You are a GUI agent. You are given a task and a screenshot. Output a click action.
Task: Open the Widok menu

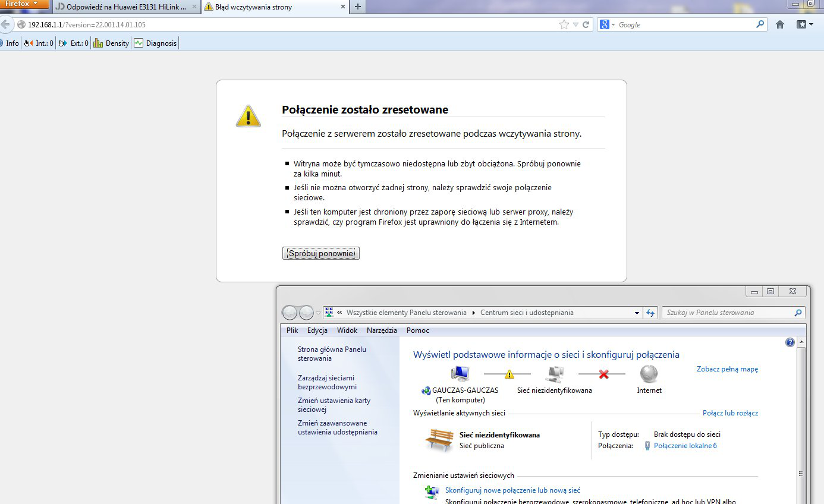pos(347,330)
